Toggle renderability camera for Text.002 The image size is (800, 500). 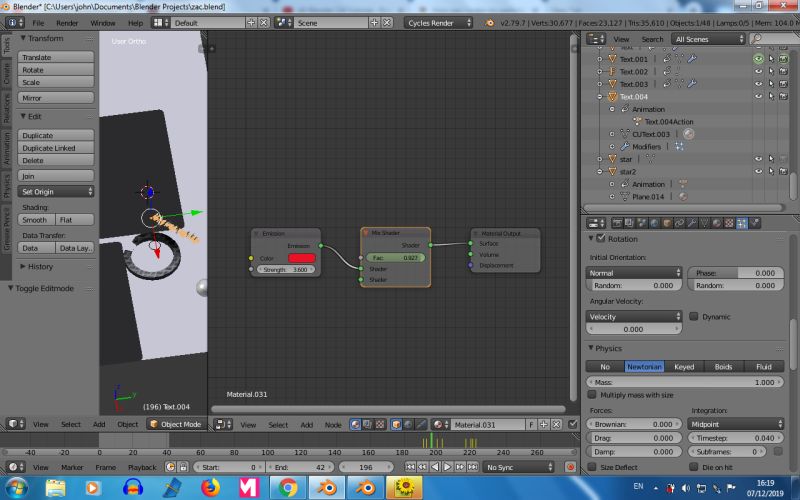point(783,71)
